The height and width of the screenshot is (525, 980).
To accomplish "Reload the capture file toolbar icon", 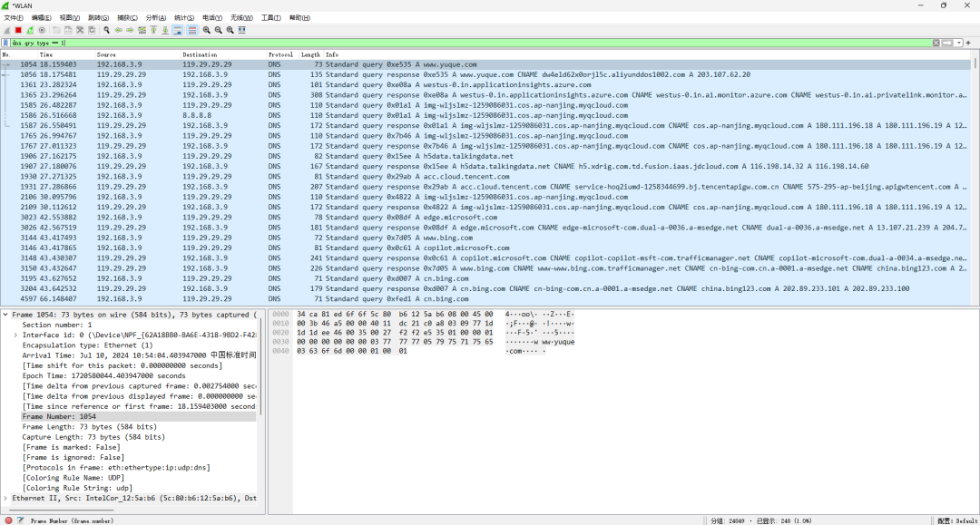I will point(92,30).
